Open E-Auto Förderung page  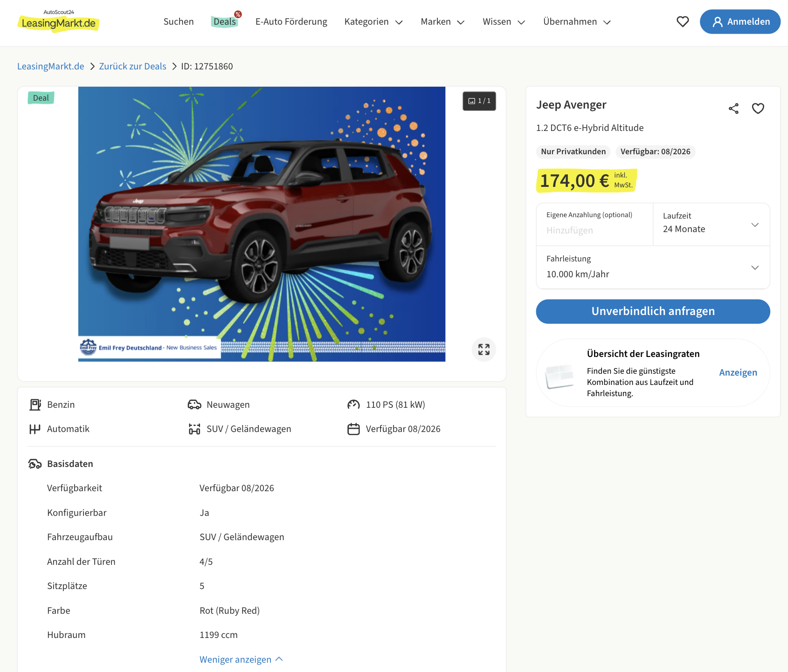tap(291, 22)
